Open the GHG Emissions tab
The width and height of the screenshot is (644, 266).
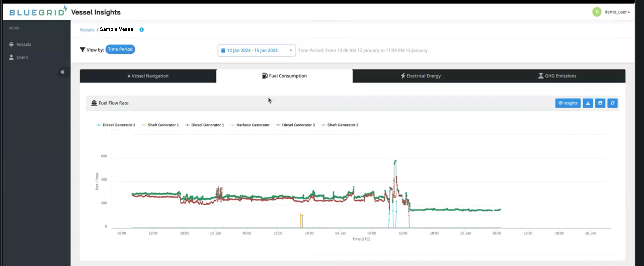(x=557, y=76)
